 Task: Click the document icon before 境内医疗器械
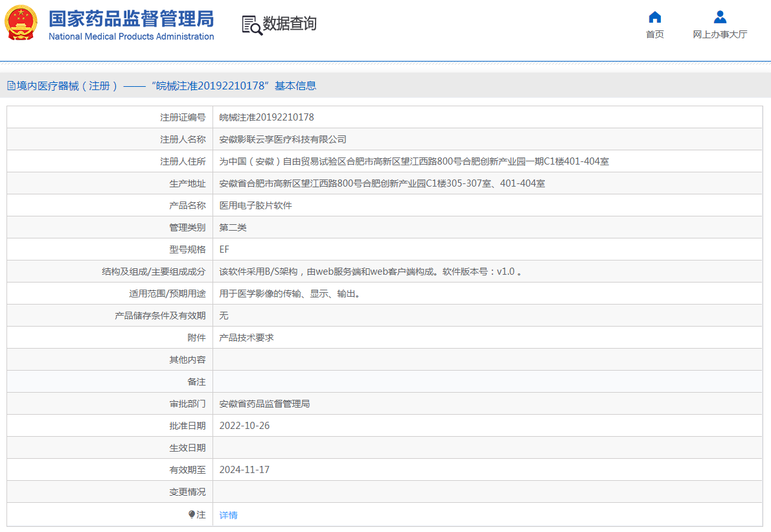click(x=11, y=86)
